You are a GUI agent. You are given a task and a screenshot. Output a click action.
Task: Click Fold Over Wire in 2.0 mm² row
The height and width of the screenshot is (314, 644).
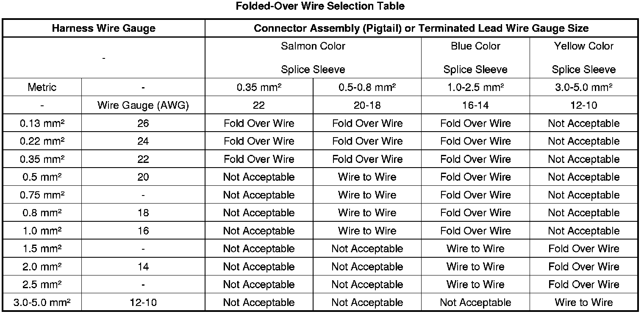tap(584, 267)
